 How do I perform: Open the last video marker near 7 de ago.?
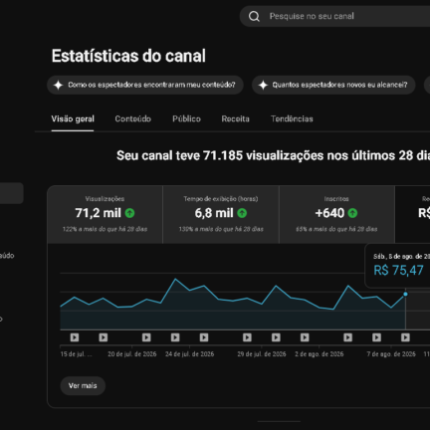(405, 338)
